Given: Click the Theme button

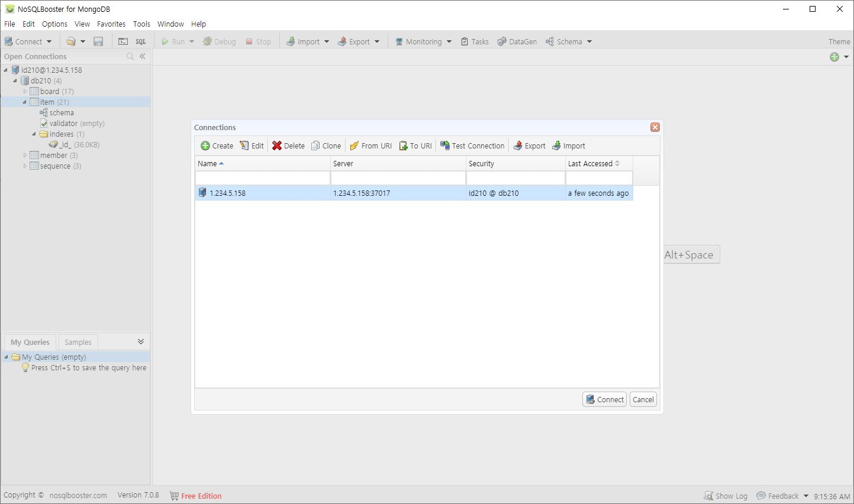Looking at the screenshot, I should (839, 41).
